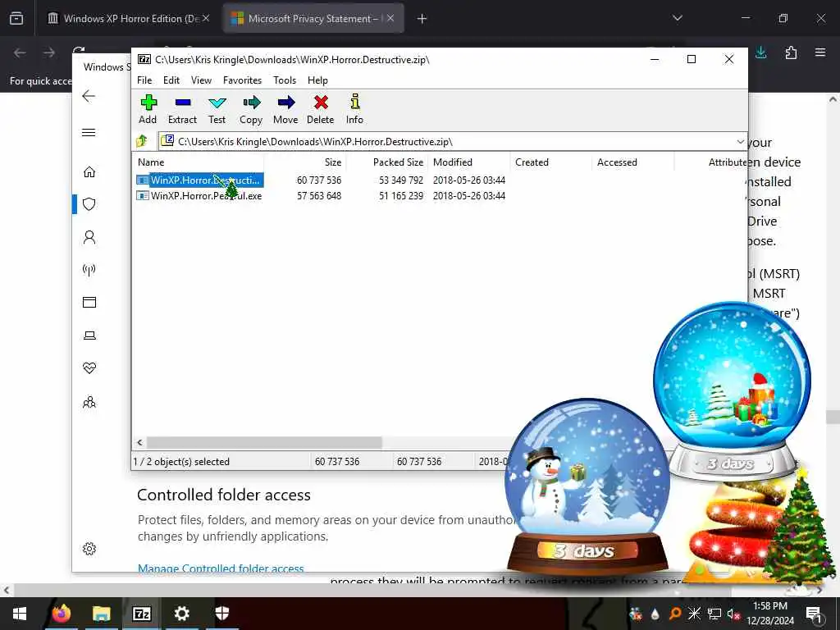Image resolution: width=840 pixels, height=630 pixels.
Task: Open the Windows Start menu
Action: [x=20, y=614]
